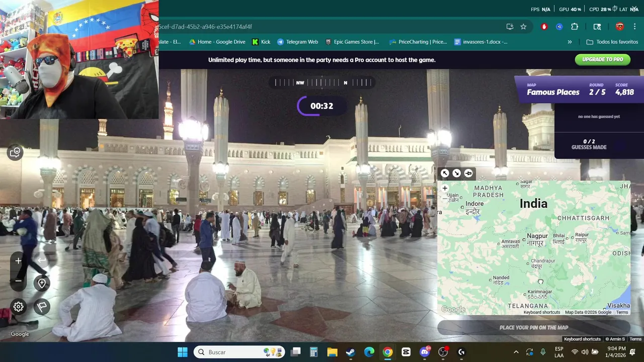Zoom out the street view panorama
This screenshot has height=362, width=644.
[x=19, y=281]
